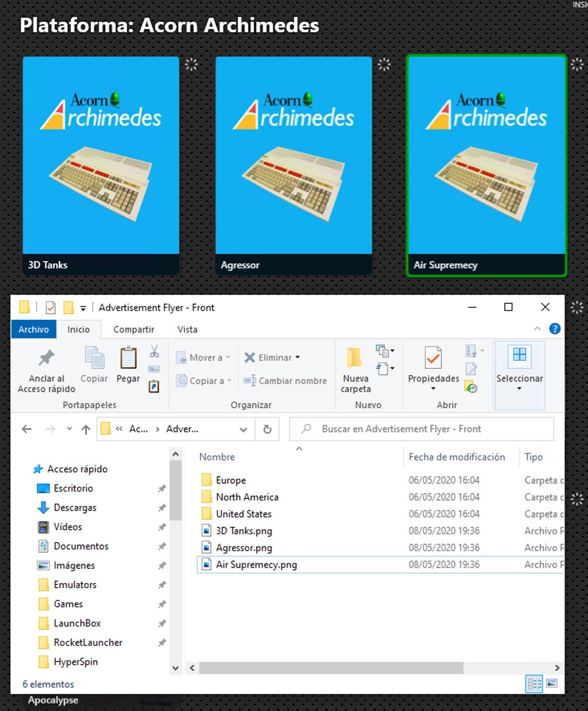The image size is (588, 711).
Task: Select the United States folder
Action: coord(244,514)
